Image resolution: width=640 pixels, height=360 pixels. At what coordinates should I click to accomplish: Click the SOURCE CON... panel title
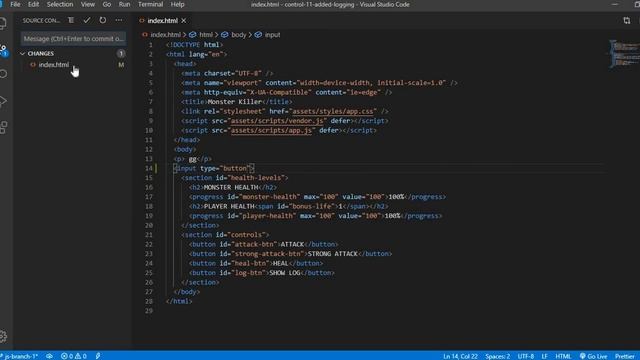(41, 20)
